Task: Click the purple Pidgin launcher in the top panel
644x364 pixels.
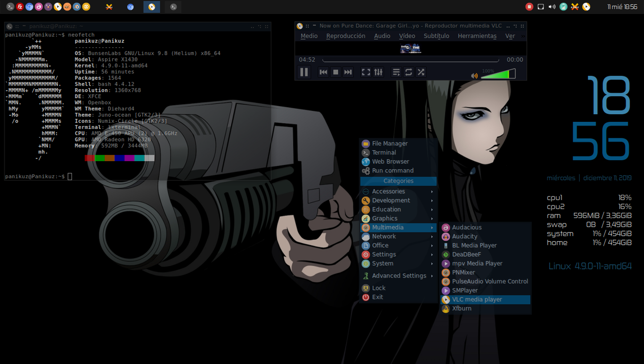Action: 48,7
